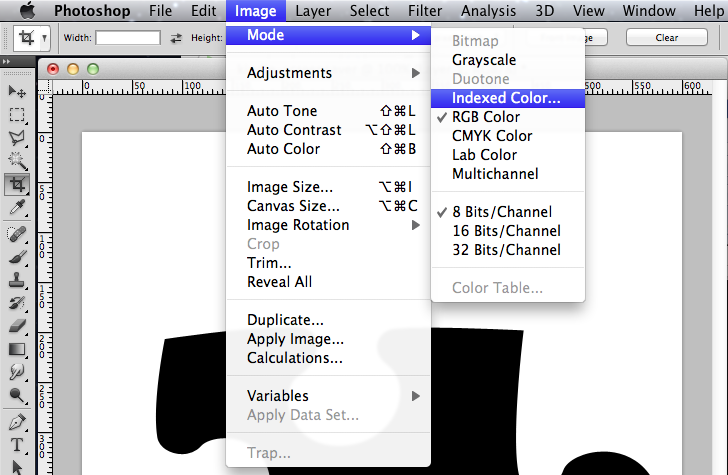Choose Auto Color
This screenshot has width=728, height=475.
[x=329, y=149]
